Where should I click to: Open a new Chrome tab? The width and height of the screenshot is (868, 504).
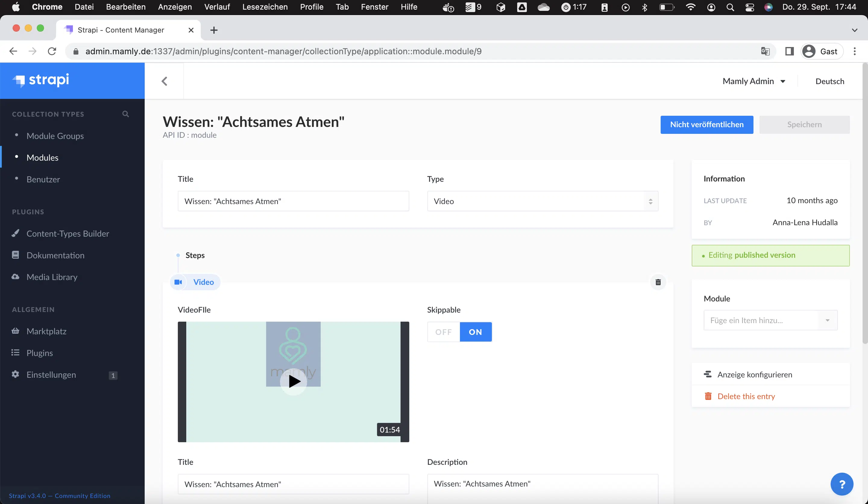(214, 30)
